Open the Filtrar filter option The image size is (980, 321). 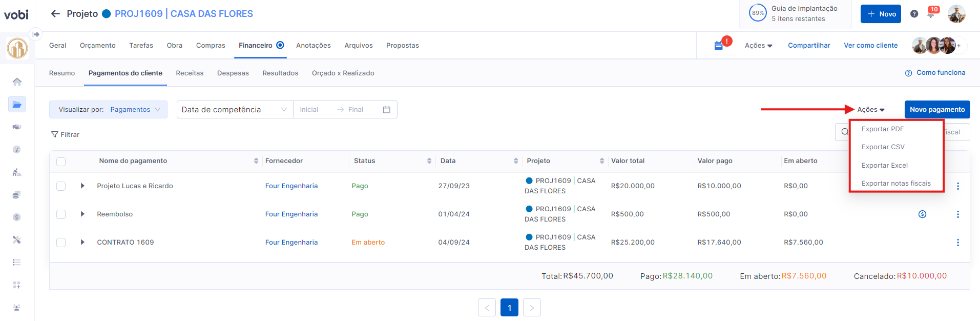tap(65, 134)
